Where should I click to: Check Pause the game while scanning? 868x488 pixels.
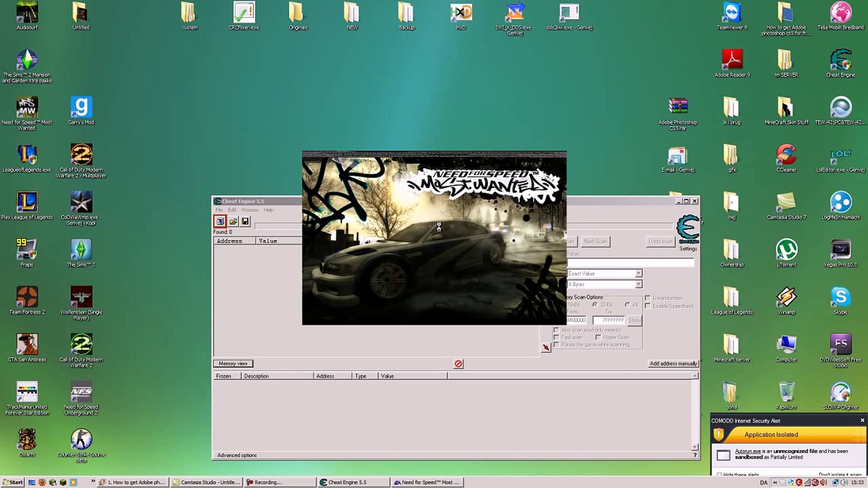[x=557, y=345]
